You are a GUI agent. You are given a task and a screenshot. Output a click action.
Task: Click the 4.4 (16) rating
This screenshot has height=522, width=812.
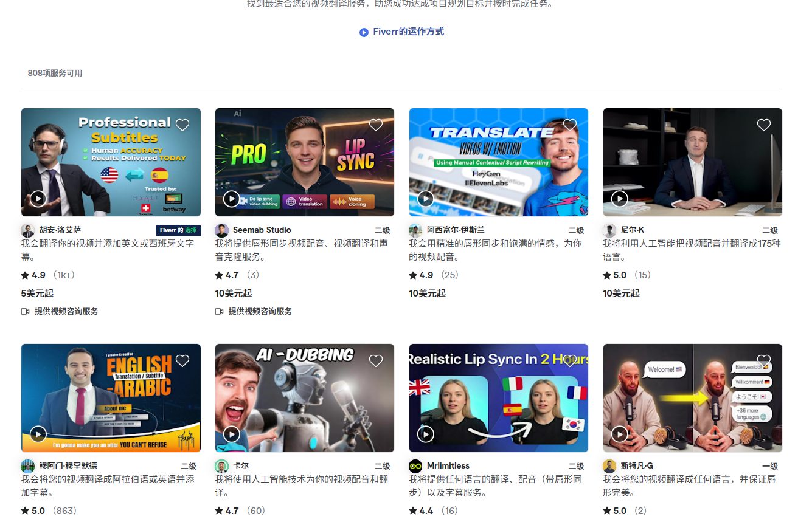click(x=434, y=511)
